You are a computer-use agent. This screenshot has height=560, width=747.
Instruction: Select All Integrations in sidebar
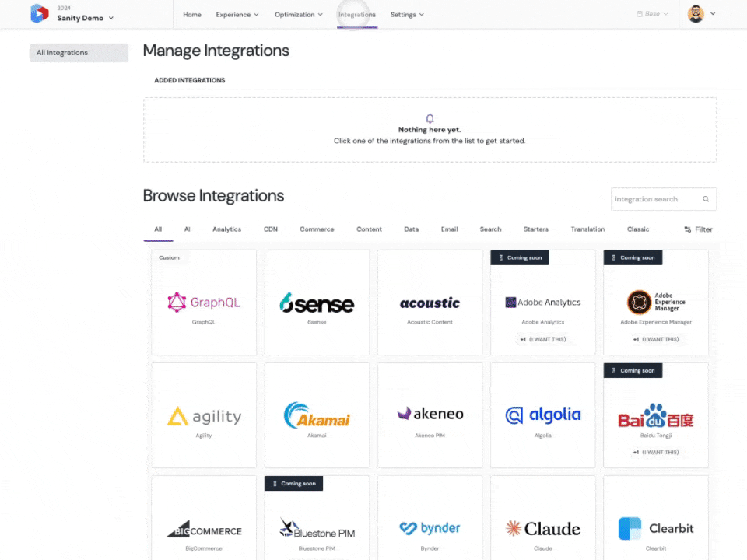(x=79, y=53)
